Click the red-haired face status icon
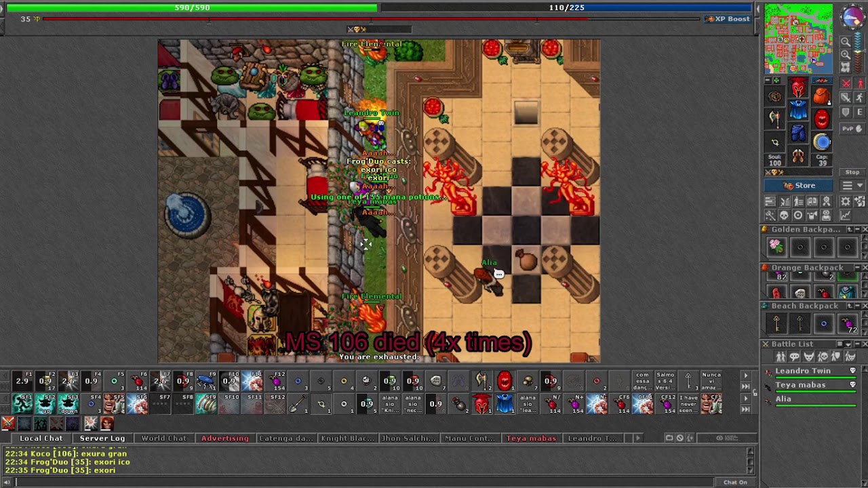The height and width of the screenshot is (488, 868). pyautogui.click(x=107, y=424)
